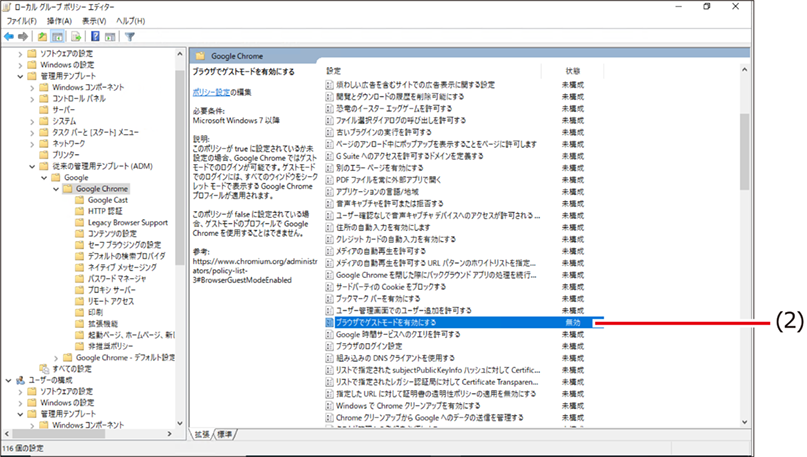
Task: Click the Up one level folder icon
Action: [x=42, y=37]
